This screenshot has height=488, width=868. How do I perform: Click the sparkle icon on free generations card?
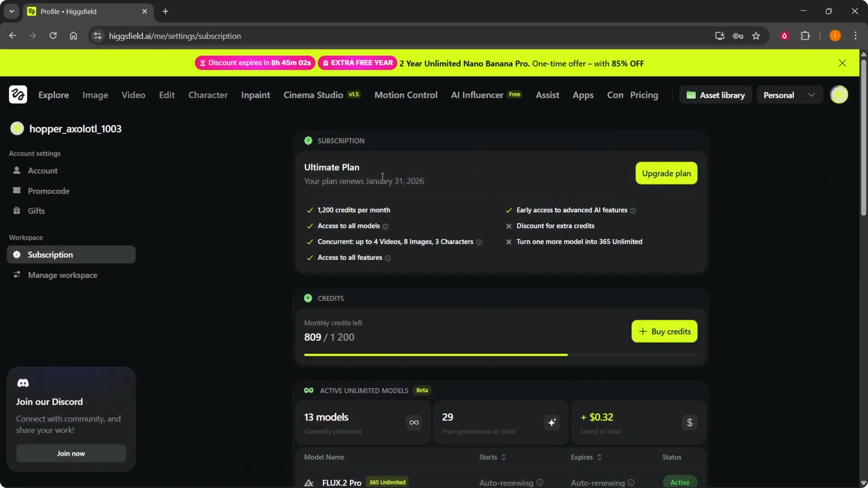coord(552,423)
